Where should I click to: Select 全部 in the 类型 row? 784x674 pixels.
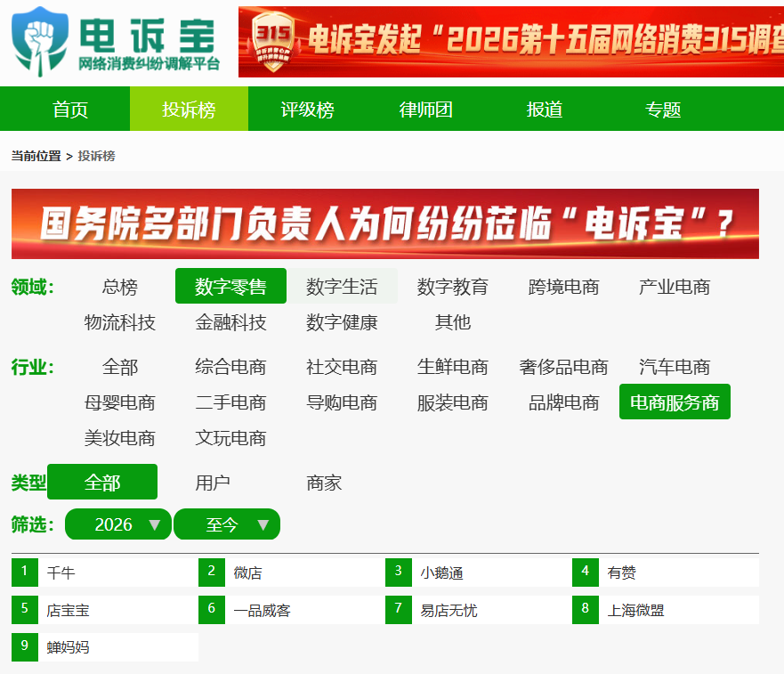coord(102,482)
